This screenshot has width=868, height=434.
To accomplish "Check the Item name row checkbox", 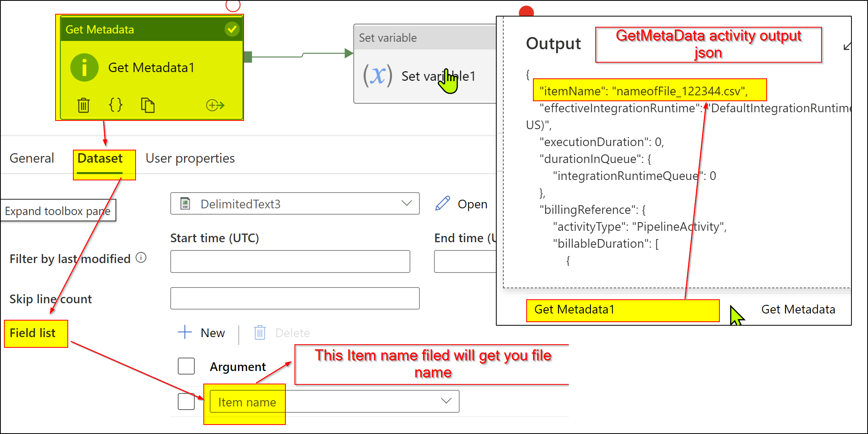I will (186, 402).
